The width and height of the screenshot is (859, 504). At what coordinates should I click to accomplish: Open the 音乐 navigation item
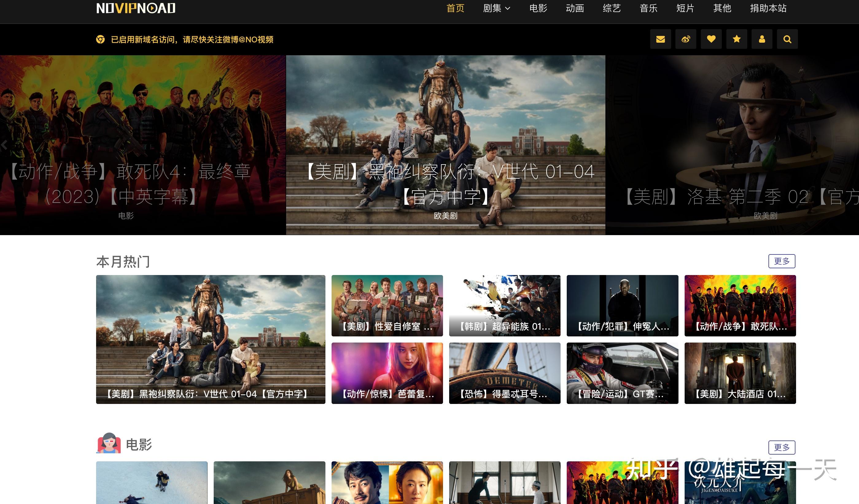coord(648,8)
